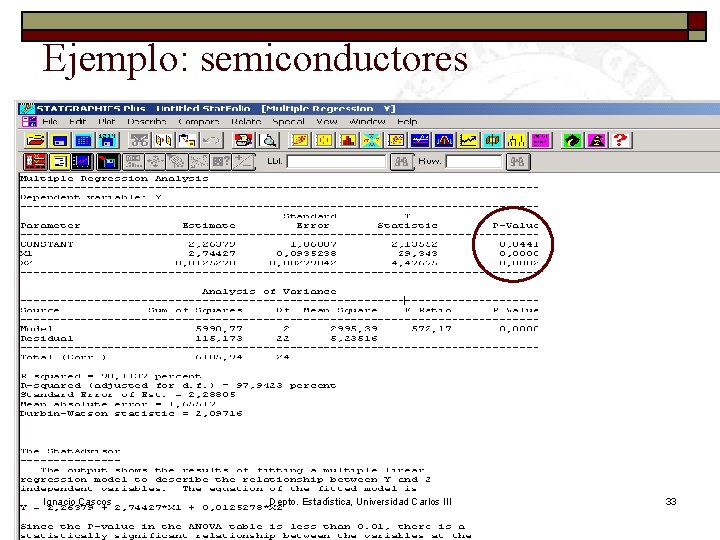Open the Describe menu
This screenshot has width=720, height=540.
146,121
